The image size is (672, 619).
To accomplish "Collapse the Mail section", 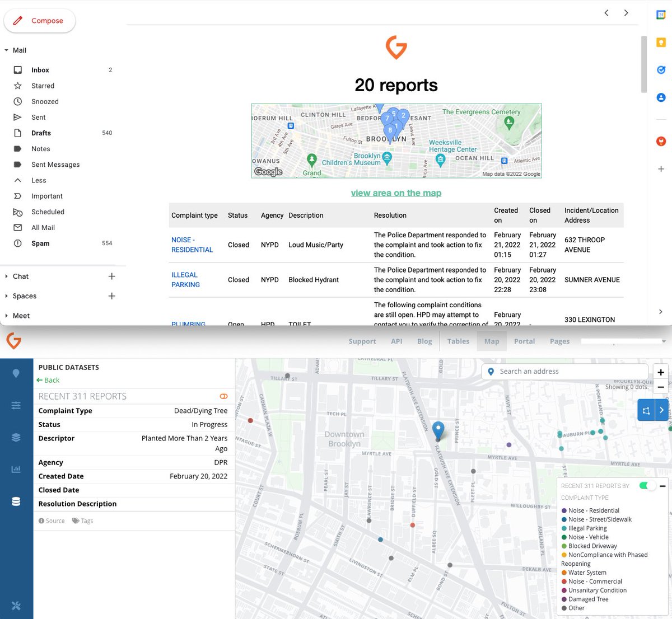I will point(6,50).
